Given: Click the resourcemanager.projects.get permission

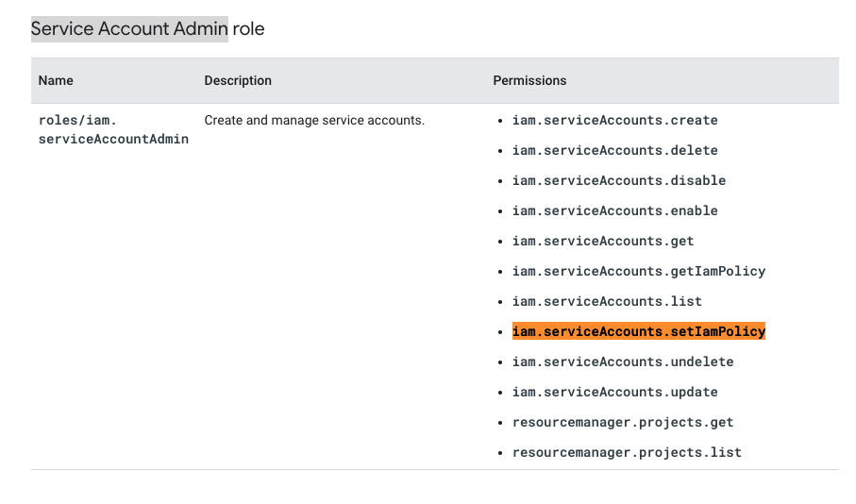Looking at the screenshot, I should click(622, 423).
